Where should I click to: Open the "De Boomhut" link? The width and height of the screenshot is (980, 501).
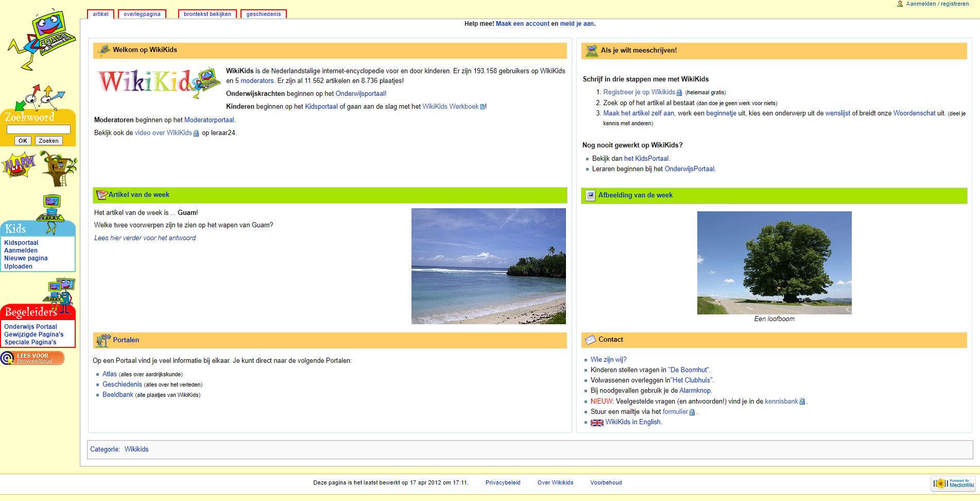tap(689, 370)
